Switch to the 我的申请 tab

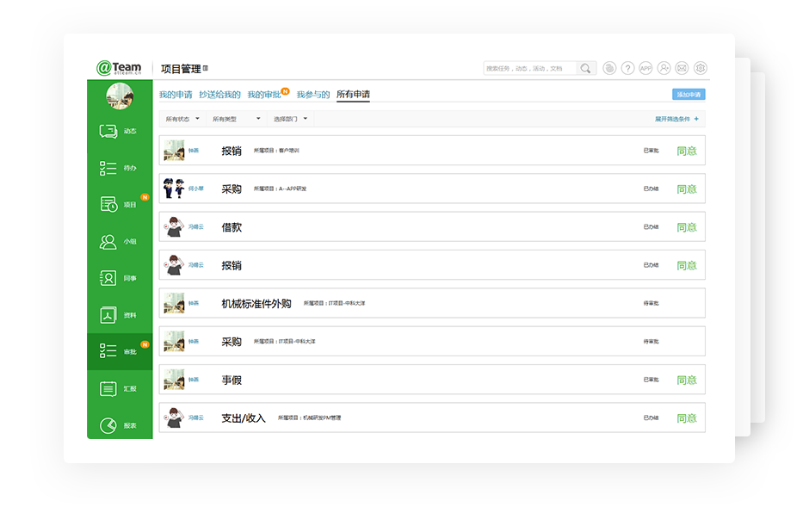[176, 95]
